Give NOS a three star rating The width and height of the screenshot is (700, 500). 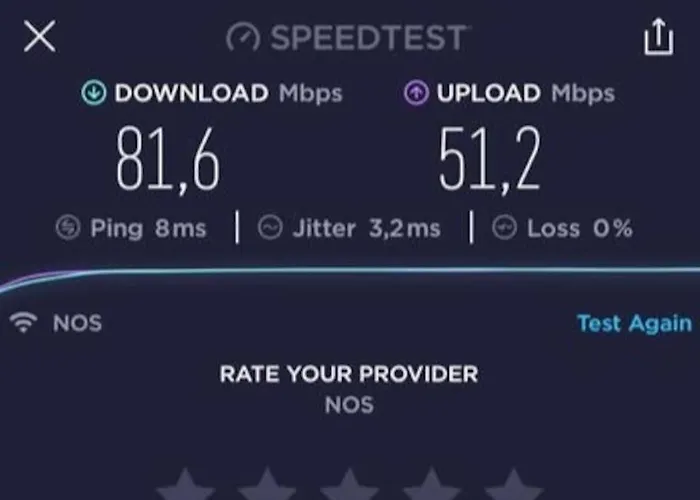click(349, 484)
